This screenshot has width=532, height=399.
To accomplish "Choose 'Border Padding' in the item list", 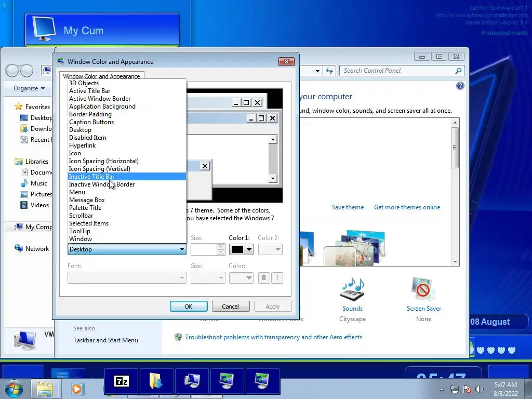I will [x=127, y=114].
